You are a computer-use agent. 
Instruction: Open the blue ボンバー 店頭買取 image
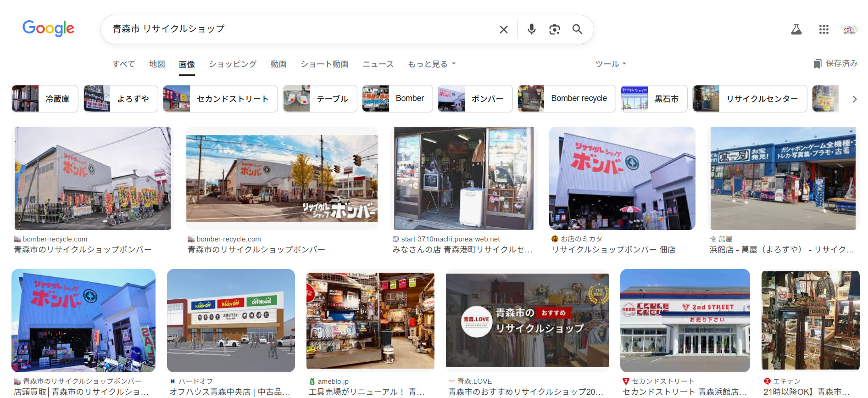click(83, 320)
